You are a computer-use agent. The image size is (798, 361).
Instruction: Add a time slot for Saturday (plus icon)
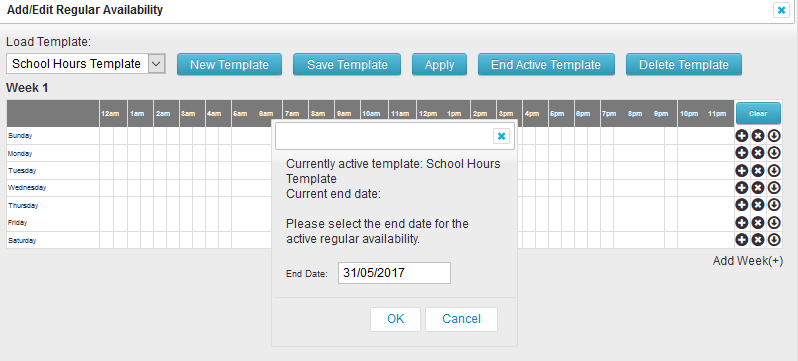pos(742,239)
